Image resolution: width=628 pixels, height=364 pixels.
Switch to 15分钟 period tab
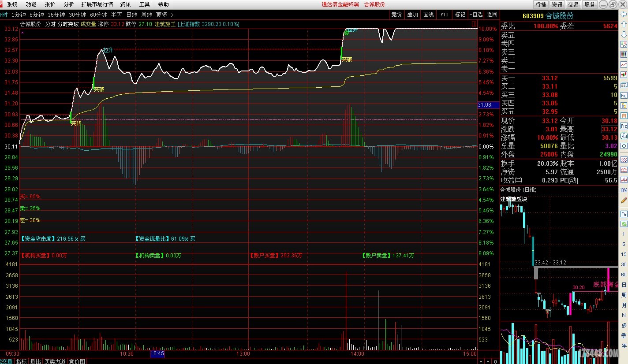tap(56, 15)
